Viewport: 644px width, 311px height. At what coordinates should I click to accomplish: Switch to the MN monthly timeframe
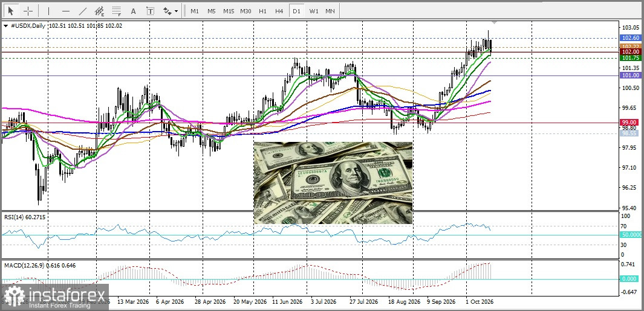[x=330, y=11]
